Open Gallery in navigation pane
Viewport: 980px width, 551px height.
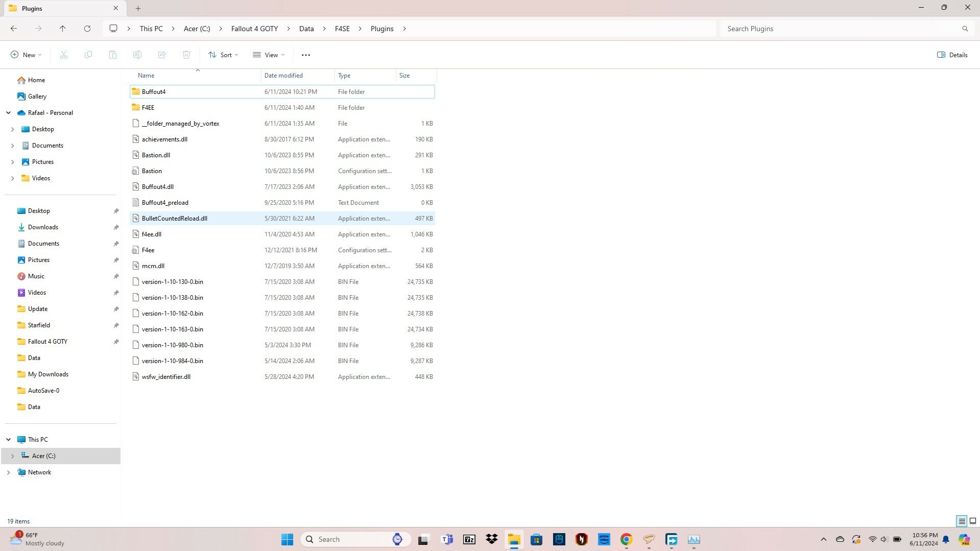37,97
